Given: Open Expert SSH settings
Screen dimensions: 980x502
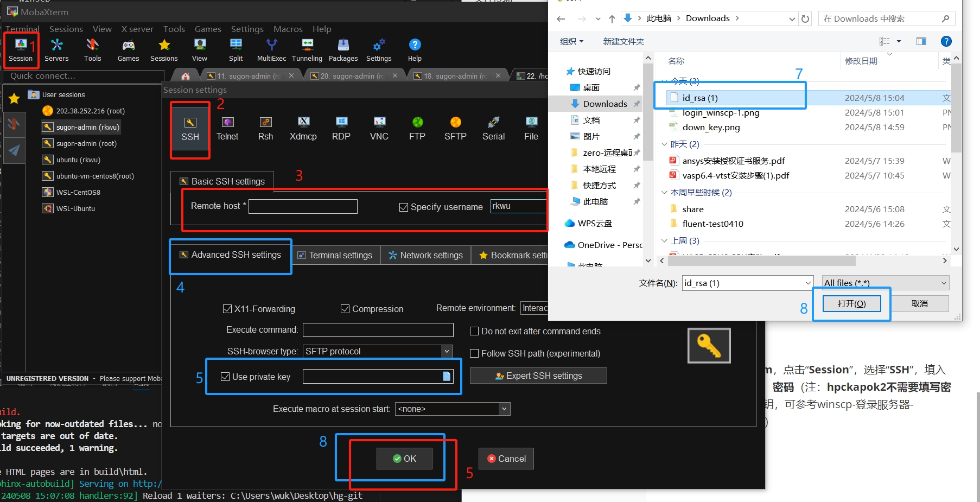Looking at the screenshot, I should [x=538, y=376].
